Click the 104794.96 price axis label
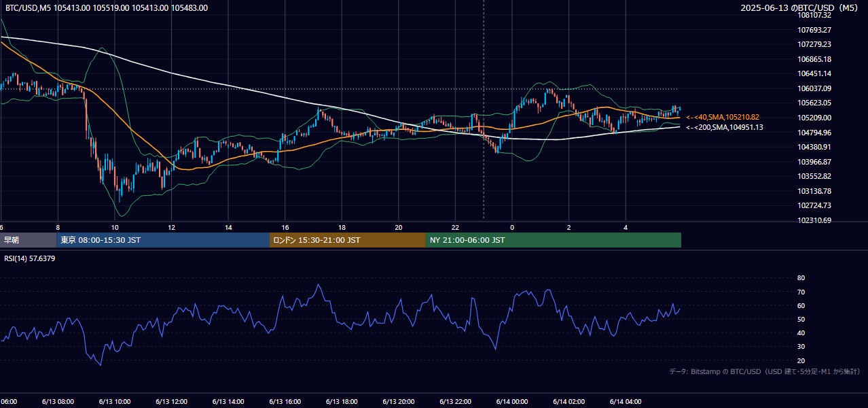 pyautogui.click(x=814, y=133)
